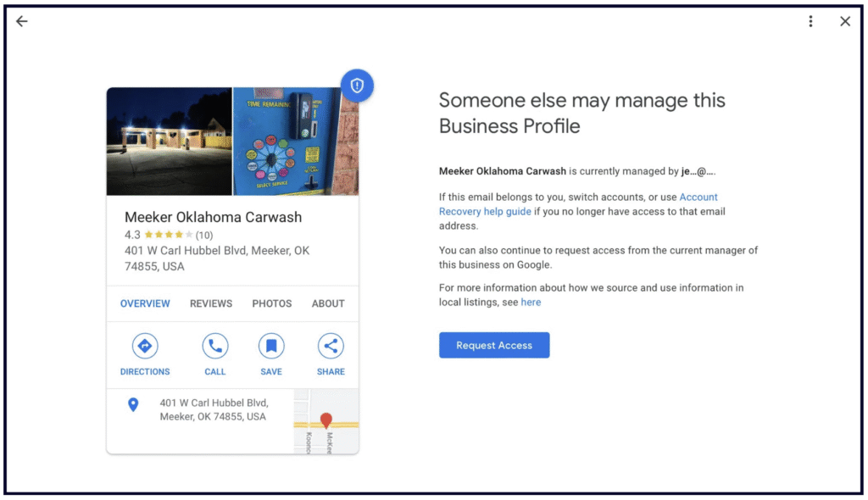Click the red map marker pin

[325, 420]
